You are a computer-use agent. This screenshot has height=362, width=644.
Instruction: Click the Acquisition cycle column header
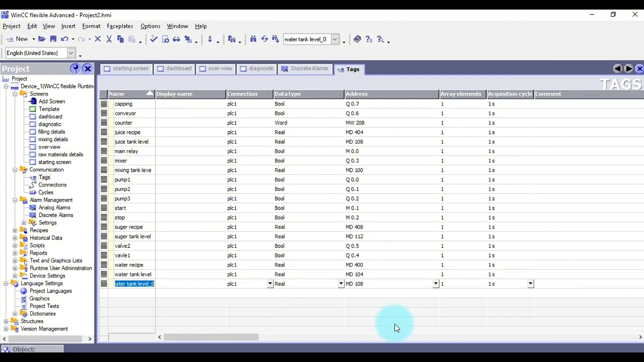coord(510,94)
